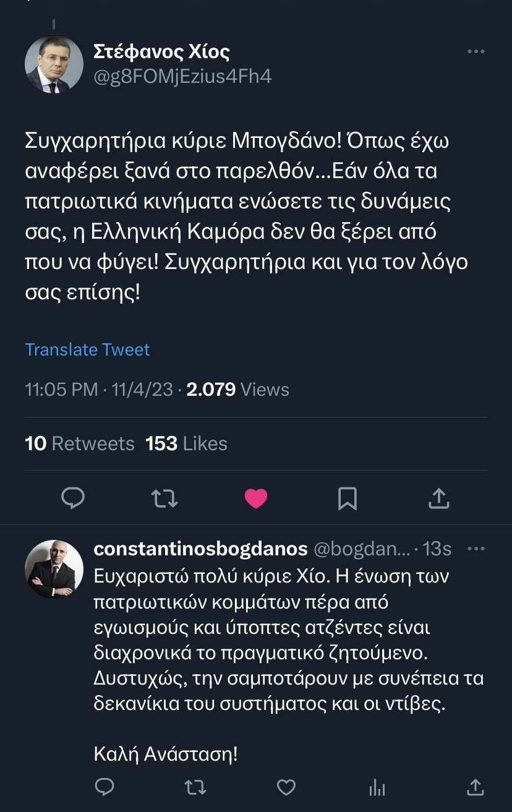Share the constantinosbogdanos reply

click(x=475, y=787)
